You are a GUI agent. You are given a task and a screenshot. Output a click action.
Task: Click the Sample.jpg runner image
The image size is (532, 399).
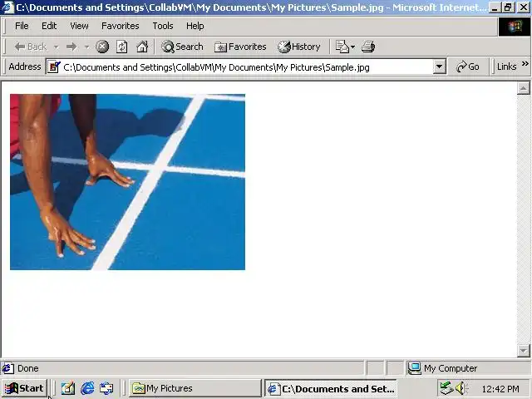click(127, 182)
